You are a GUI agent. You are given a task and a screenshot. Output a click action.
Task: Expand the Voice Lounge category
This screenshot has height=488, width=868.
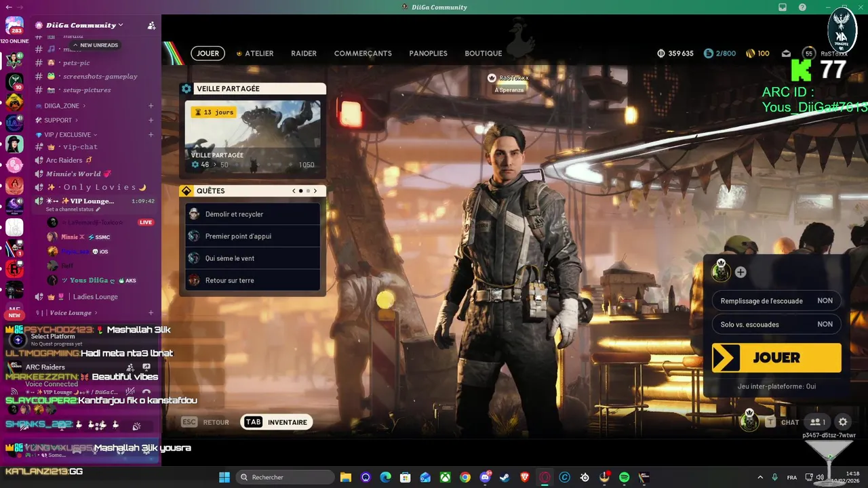click(x=66, y=312)
